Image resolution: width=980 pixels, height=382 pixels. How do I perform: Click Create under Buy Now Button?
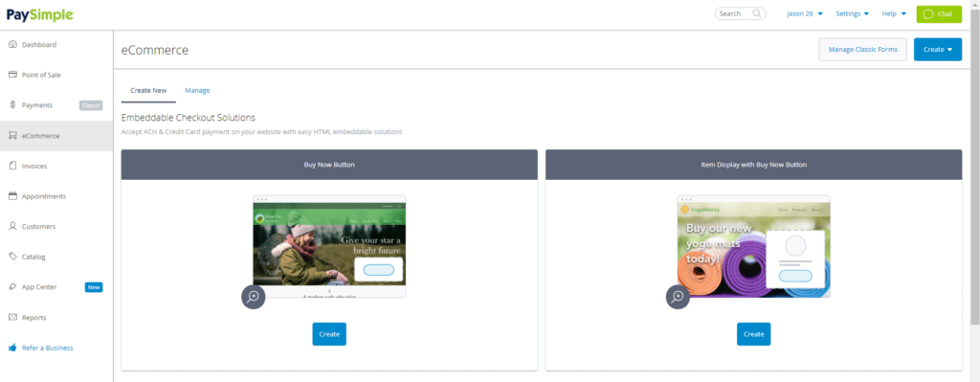(x=329, y=334)
